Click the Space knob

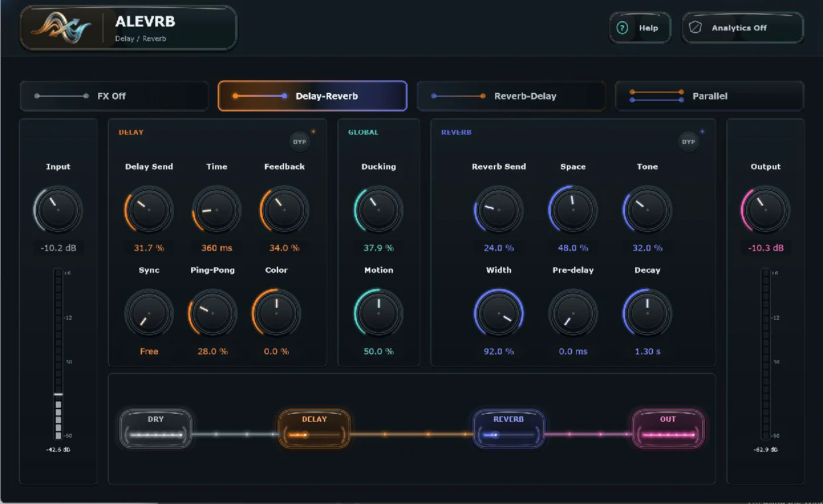pyautogui.click(x=573, y=210)
